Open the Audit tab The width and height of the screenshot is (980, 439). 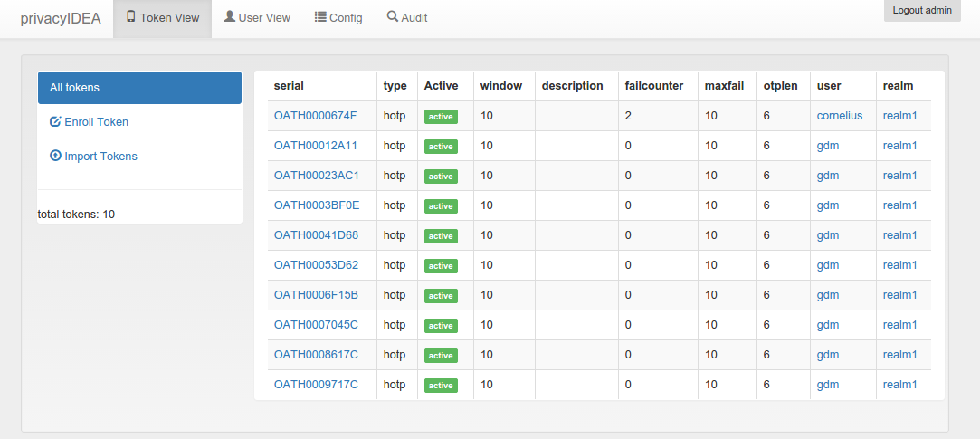tap(407, 18)
